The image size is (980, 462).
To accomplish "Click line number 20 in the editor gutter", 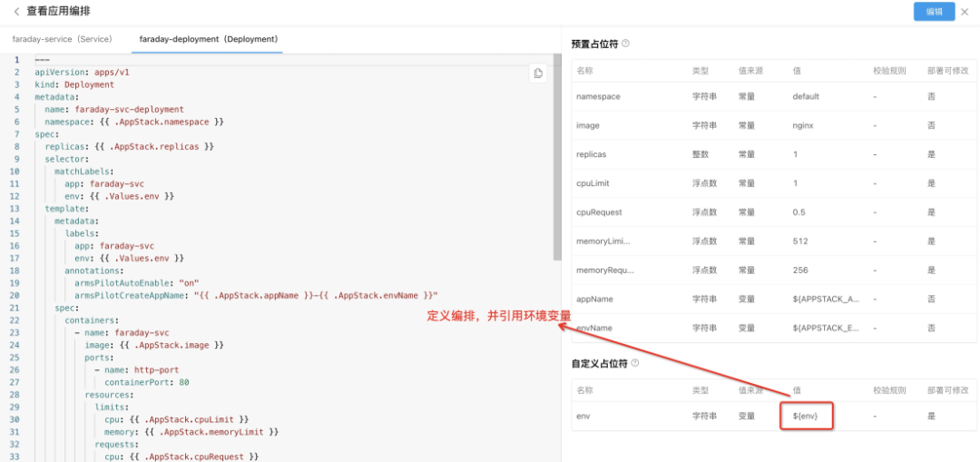I will pyautogui.click(x=15, y=295).
